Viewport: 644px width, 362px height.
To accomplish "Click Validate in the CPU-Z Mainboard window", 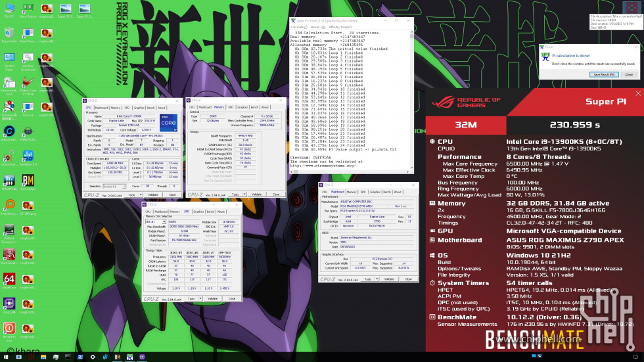I will click(389, 279).
